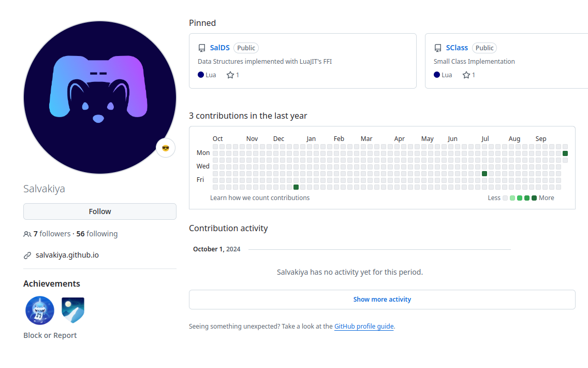Click the sunglasses emoji status badge
588x368 pixels.
[x=166, y=148]
